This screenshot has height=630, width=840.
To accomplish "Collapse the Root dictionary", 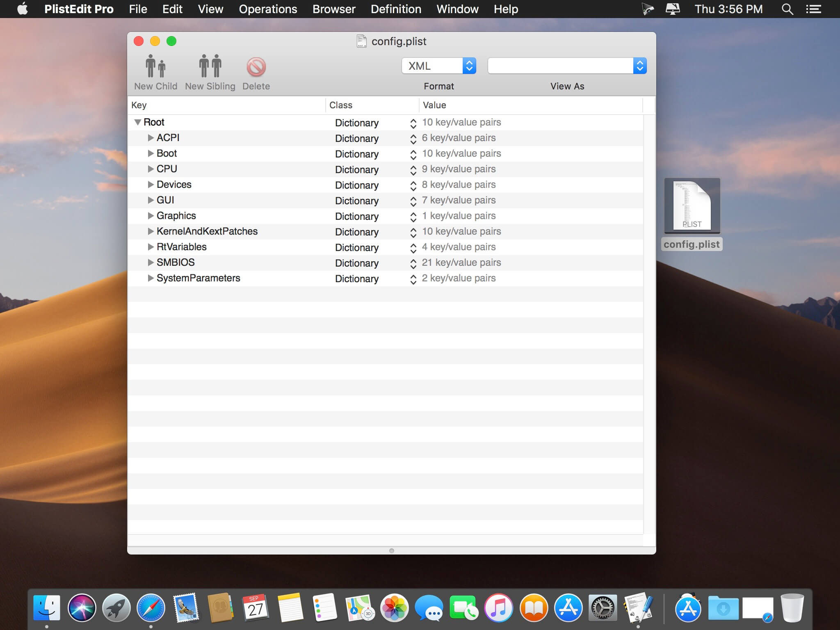I will (138, 122).
